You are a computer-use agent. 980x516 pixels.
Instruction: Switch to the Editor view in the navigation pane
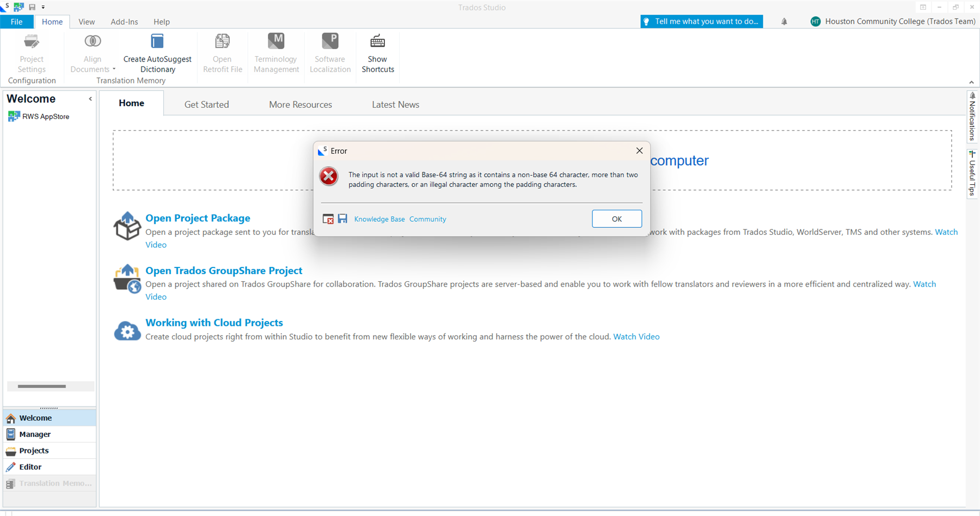[31, 466]
